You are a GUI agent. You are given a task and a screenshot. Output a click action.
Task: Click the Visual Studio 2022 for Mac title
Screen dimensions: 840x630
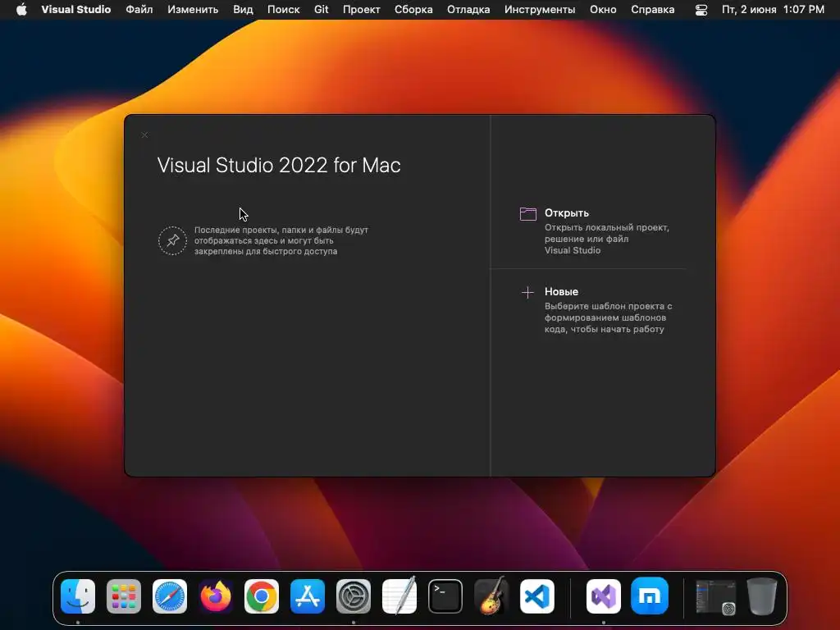pyautogui.click(x=279, y=165)
